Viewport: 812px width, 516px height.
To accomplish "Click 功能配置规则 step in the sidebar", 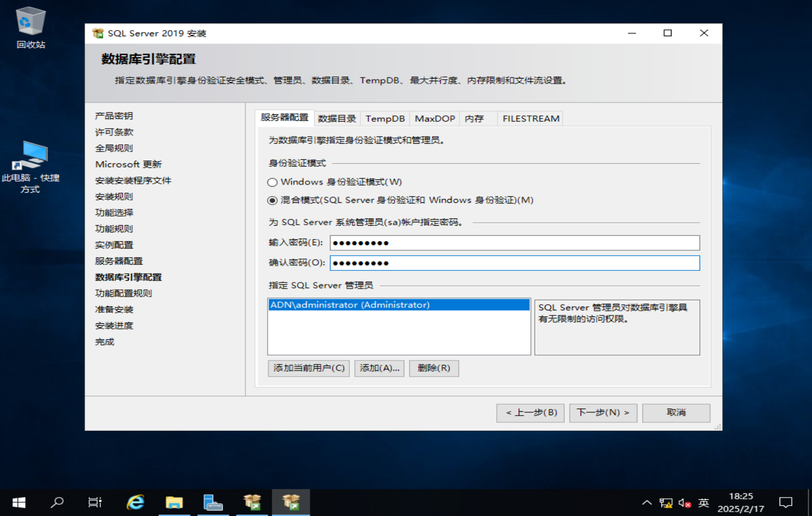I will click(x=123, y=294).
